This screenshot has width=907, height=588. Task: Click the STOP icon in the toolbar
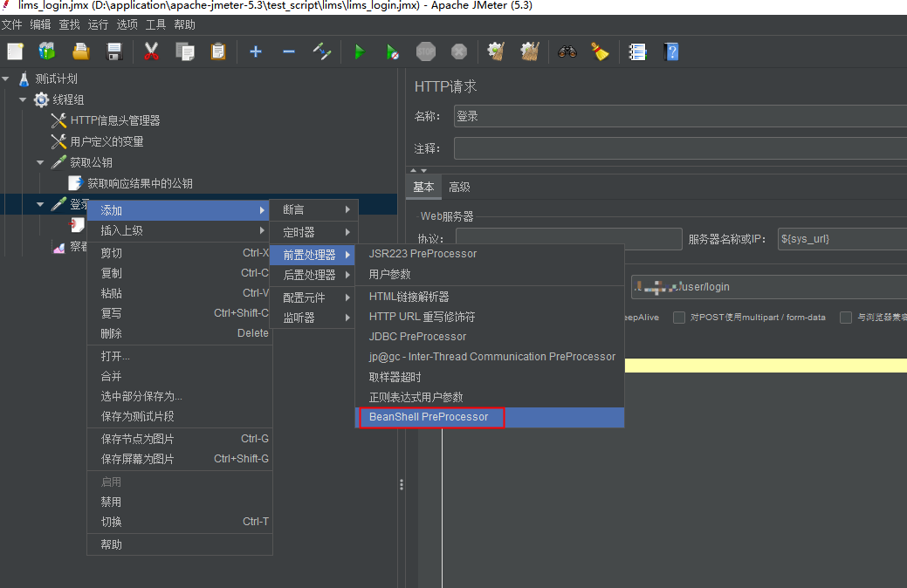[x=426, y=51]
